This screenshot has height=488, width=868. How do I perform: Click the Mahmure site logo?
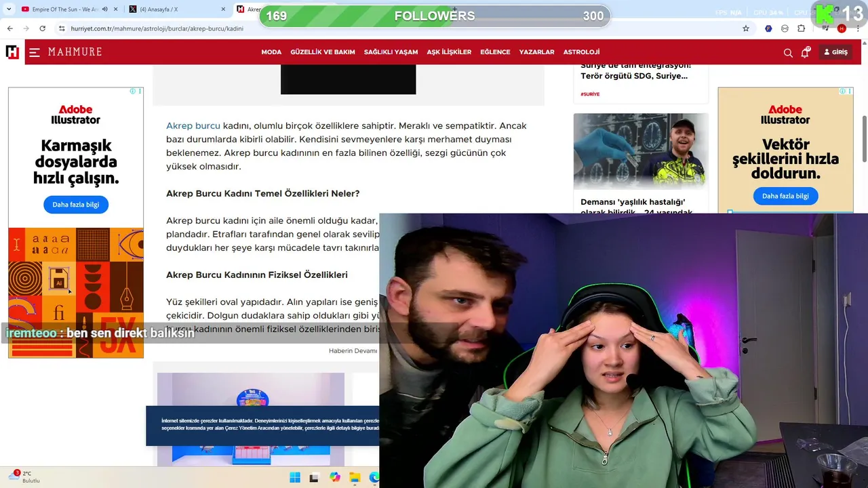point(75,52)
